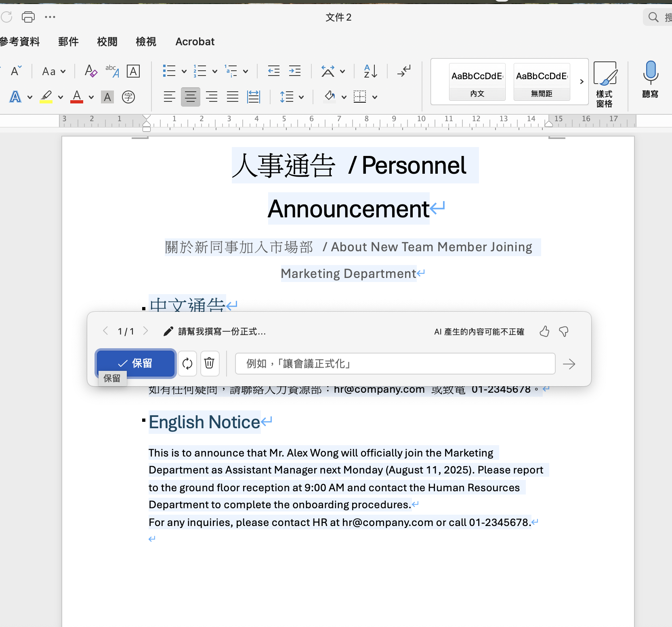Toggle show paragraph marks

404,72
